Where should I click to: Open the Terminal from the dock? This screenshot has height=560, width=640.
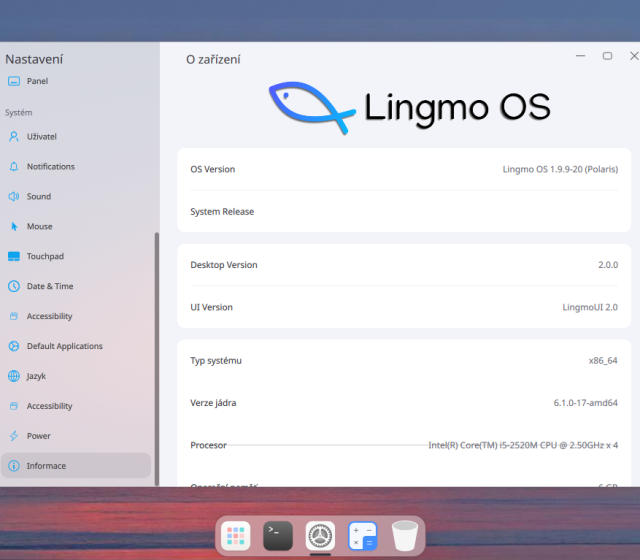coord(278,536)
